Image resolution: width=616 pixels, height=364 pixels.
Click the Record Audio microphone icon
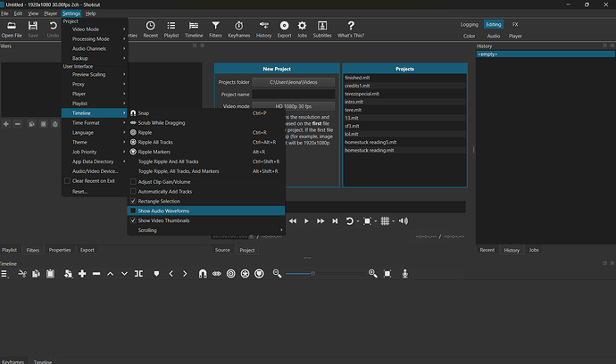[405, 274]
